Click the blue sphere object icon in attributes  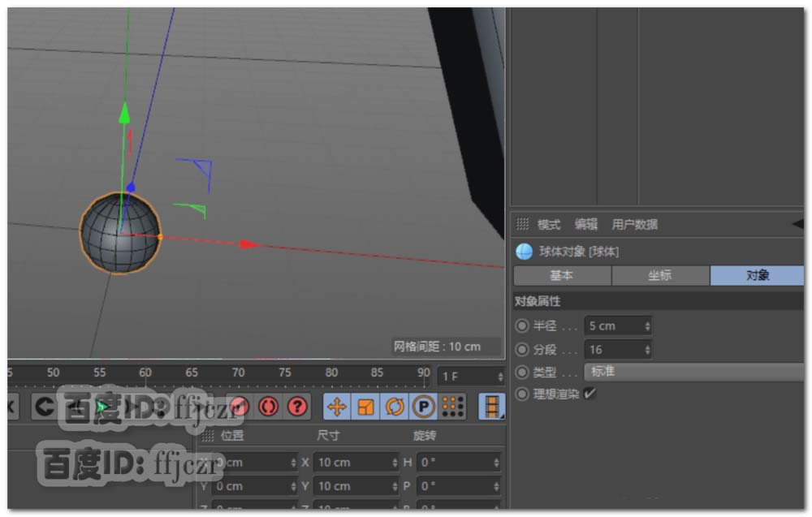tap(524, 252)
